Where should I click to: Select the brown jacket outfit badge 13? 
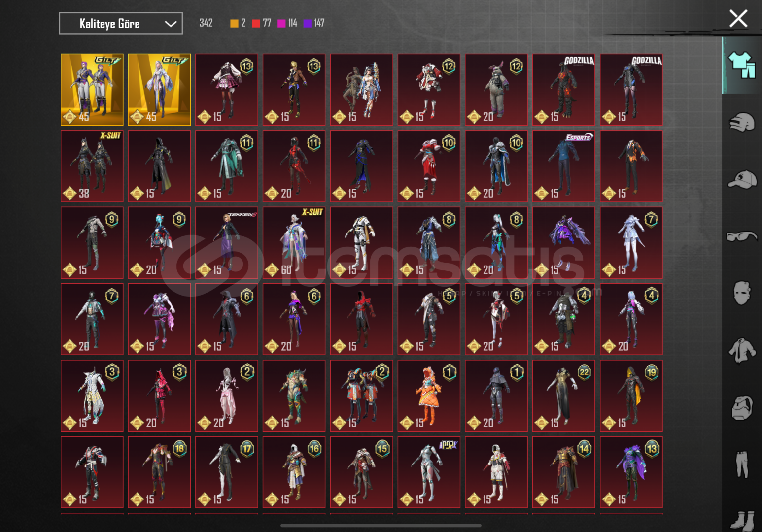(x=294, y=90)
